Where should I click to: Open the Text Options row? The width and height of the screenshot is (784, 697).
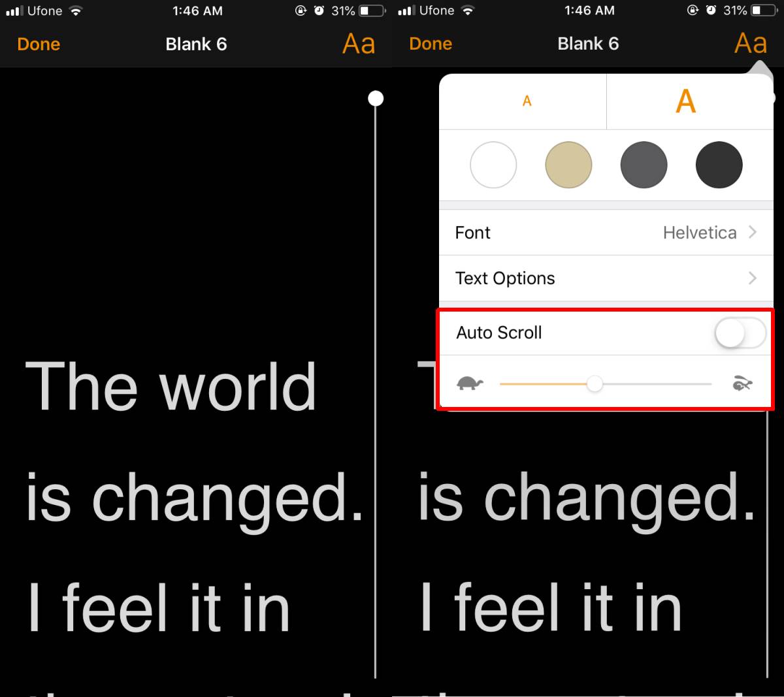pos(606,278)
